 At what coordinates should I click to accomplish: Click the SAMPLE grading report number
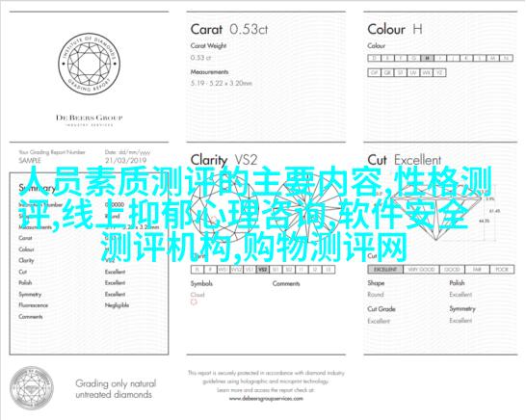click(x=30, y=160)
